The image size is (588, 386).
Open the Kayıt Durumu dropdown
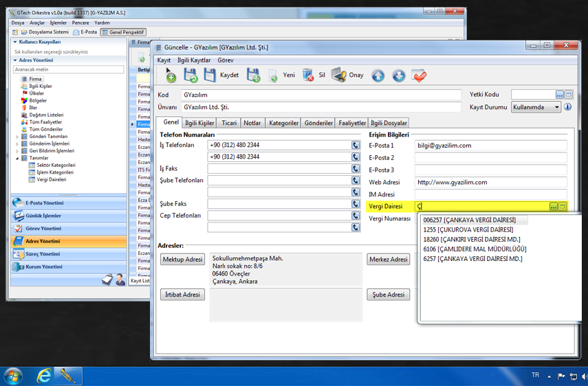556,107
